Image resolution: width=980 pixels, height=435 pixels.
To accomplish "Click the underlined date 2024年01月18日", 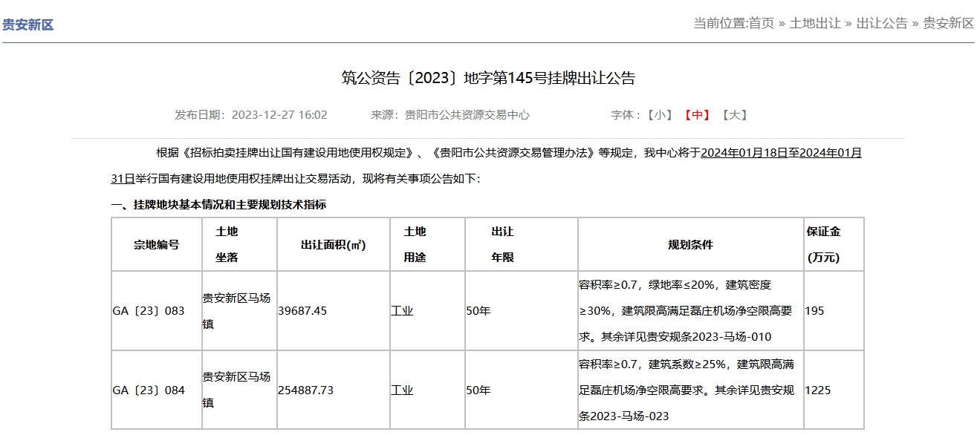I will click(x=744, y=153).
